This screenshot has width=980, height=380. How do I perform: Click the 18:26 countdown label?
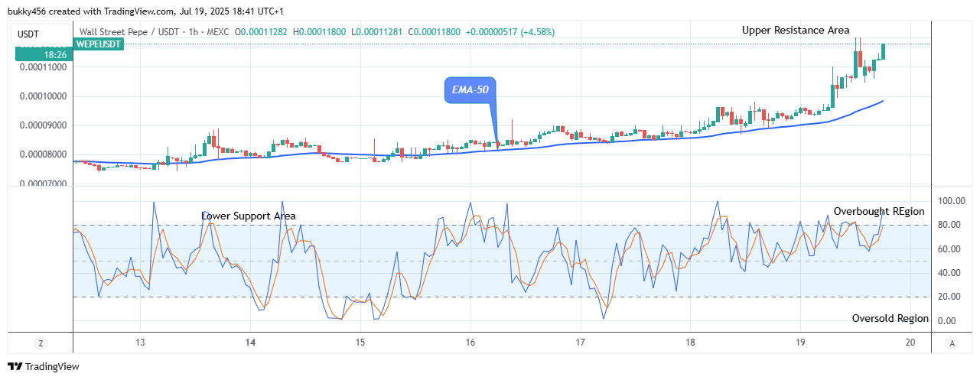point(44,55)
